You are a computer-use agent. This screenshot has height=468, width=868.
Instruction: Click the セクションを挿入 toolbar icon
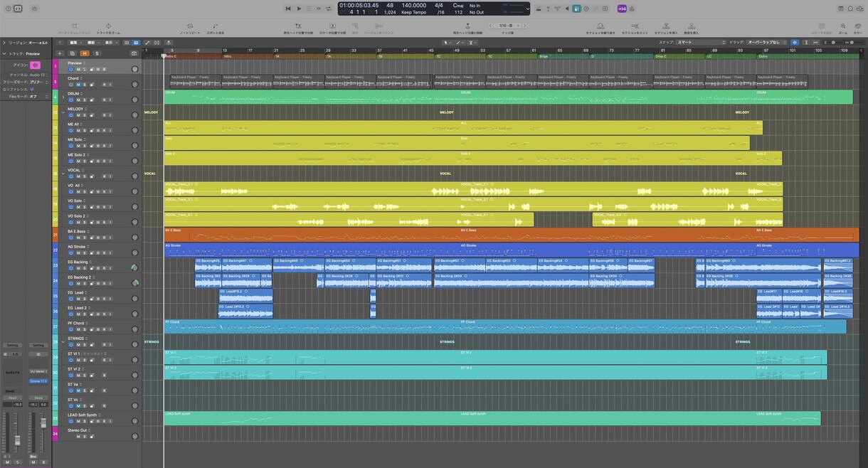[665, 28]
